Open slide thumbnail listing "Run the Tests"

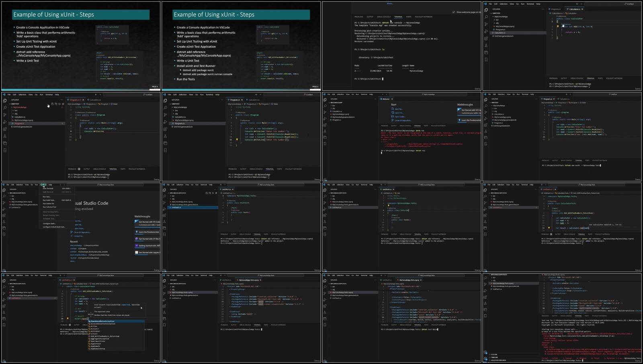click(241, 45)
